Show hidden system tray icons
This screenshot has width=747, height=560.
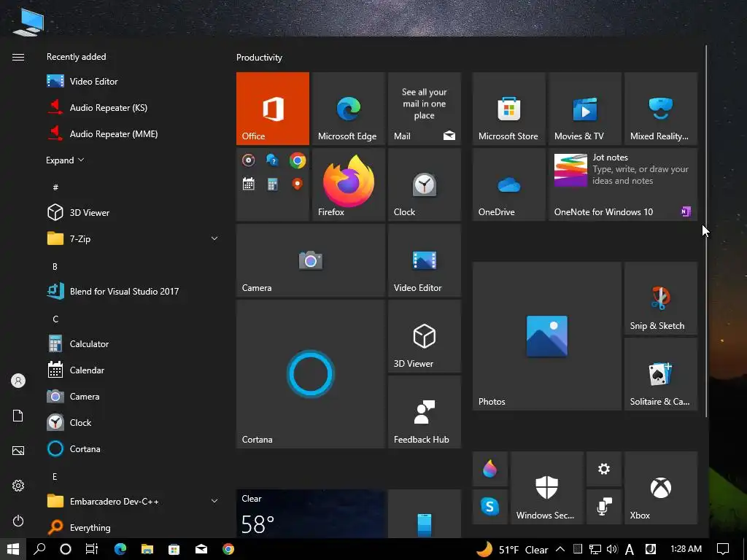pos(560,549)
